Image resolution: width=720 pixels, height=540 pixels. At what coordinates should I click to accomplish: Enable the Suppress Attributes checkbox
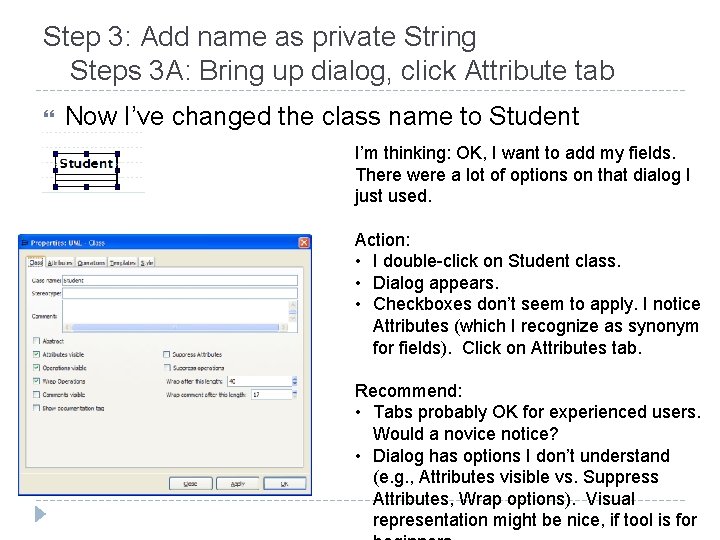click(167, 354)
